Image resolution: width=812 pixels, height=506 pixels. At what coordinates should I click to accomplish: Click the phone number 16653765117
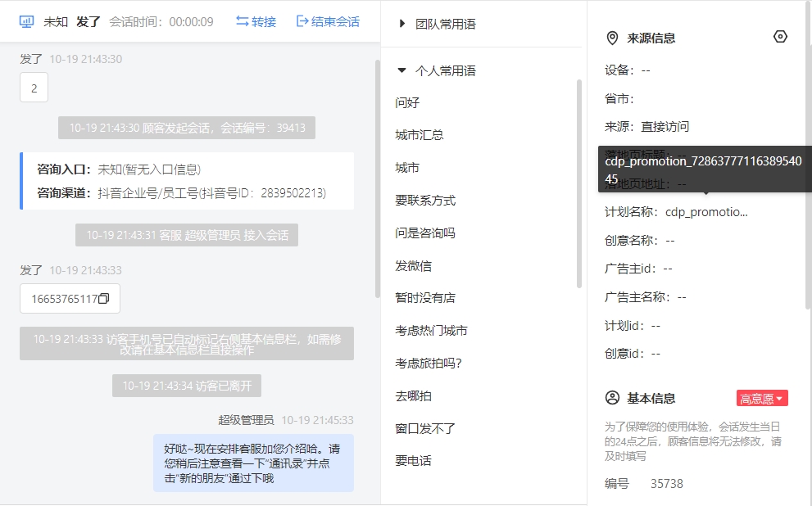(64, 299)
